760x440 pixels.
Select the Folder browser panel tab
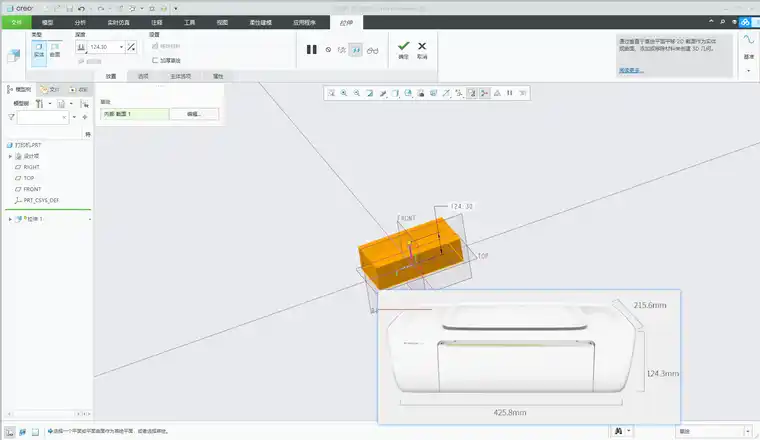coord(50,89)
